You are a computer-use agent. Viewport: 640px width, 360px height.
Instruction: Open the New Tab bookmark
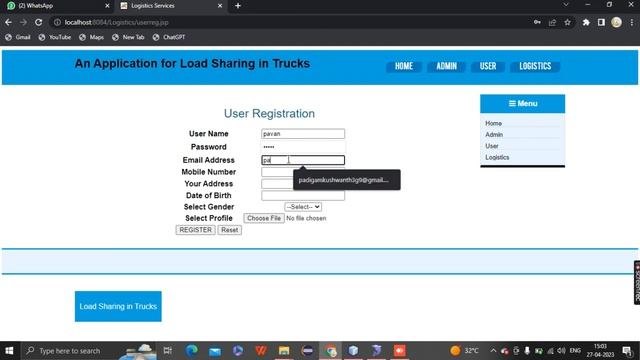tap(128, 37)
